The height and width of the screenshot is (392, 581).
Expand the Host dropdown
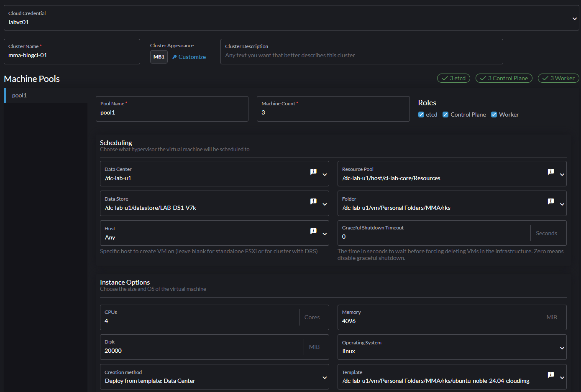[325, 234]
